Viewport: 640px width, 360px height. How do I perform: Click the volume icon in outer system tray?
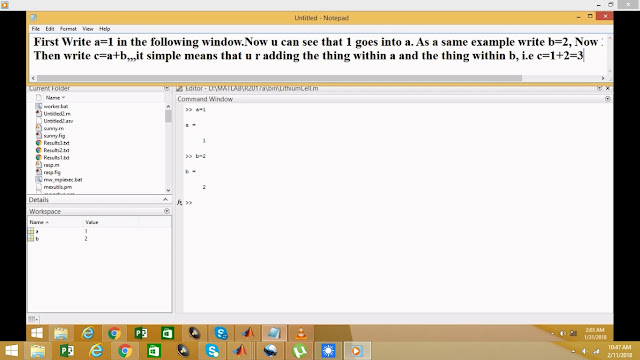[584, 351]
